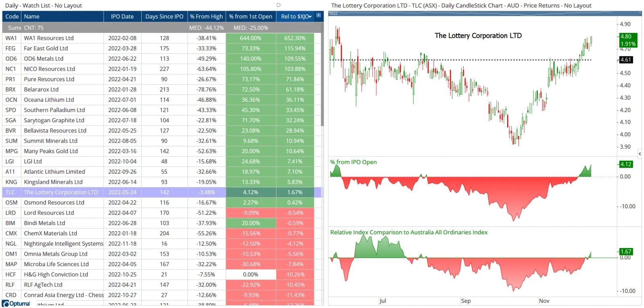This screenshot has width=644, height=308.
Task: Select the Lord Resources Ltd row
Action: [161, 213]
